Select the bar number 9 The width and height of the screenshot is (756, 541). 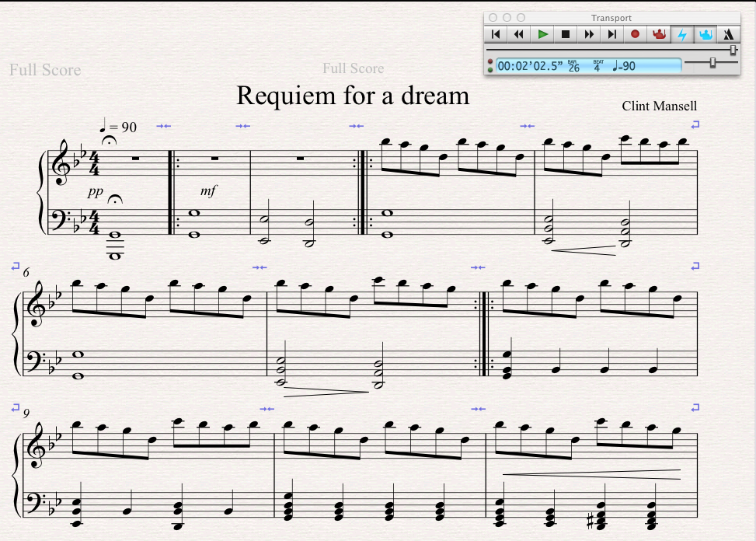26,414
